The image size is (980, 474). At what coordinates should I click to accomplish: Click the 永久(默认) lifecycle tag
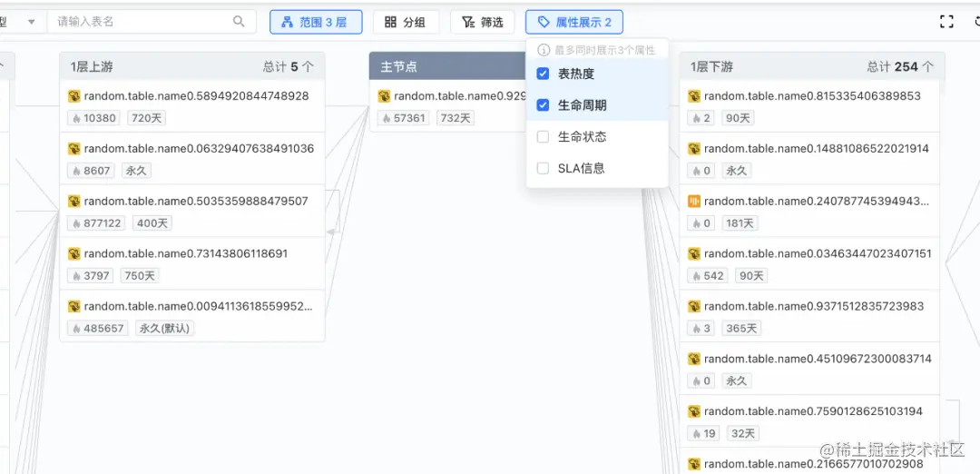(x=165, y=329)
